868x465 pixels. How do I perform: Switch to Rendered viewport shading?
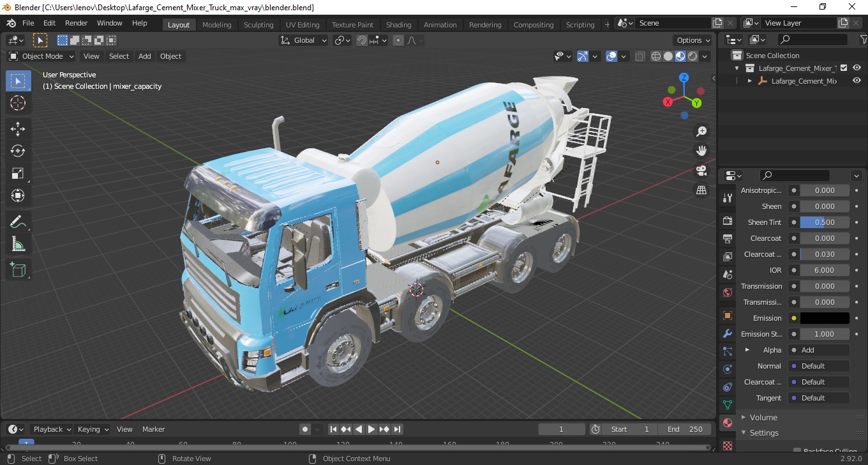pos(692,56)
